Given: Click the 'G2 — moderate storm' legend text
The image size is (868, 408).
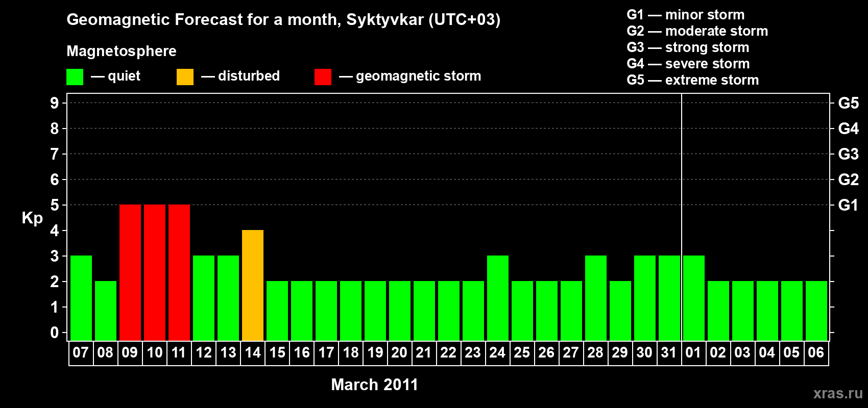Looking at the screenshot, I should click(x=697, y=31).
